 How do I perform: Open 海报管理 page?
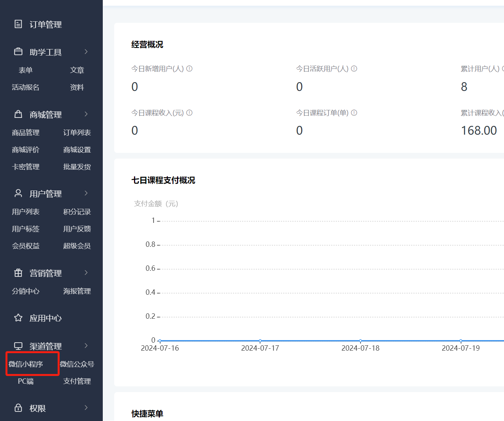[x=77, y=291]
